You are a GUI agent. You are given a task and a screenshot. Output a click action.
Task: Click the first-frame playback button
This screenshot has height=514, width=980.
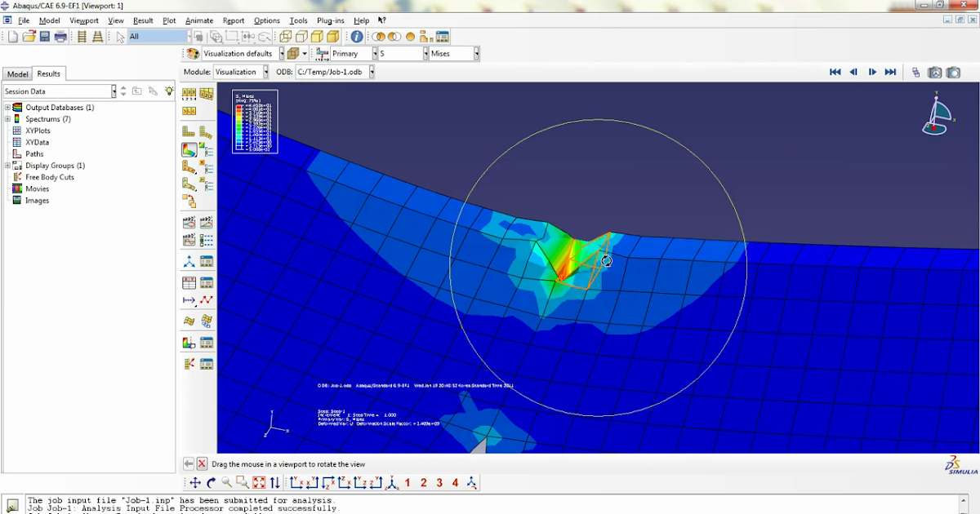[x=835, y=72]
